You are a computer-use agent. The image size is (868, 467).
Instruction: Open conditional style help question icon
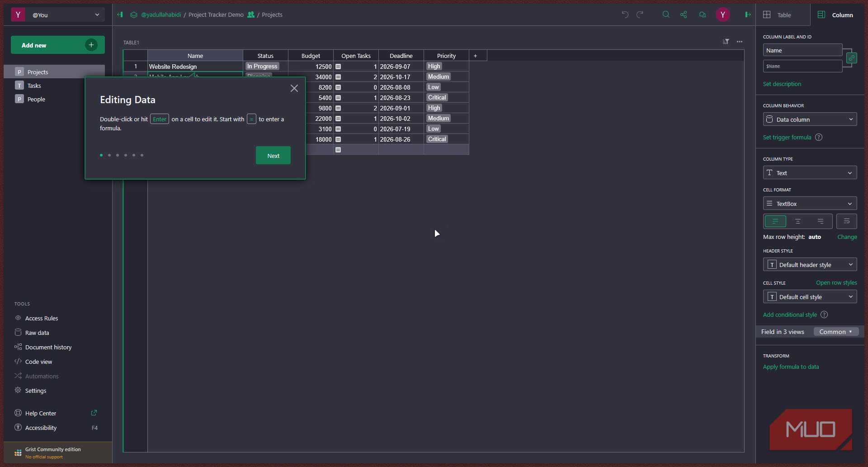(824, 315)
